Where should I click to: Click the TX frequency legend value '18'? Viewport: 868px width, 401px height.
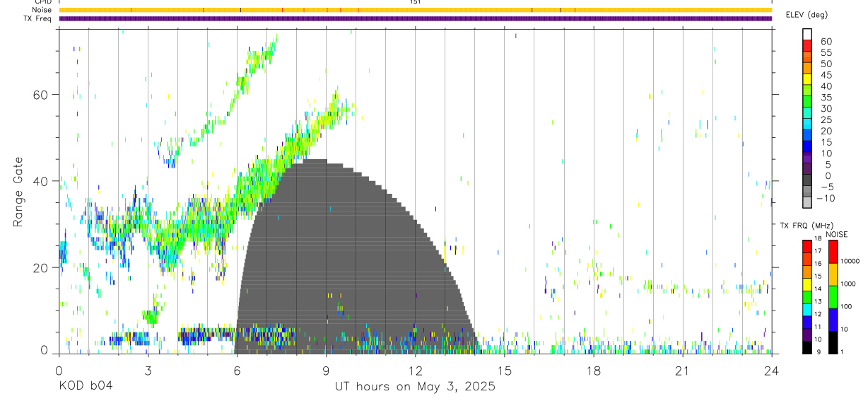(x=818, y=239)
